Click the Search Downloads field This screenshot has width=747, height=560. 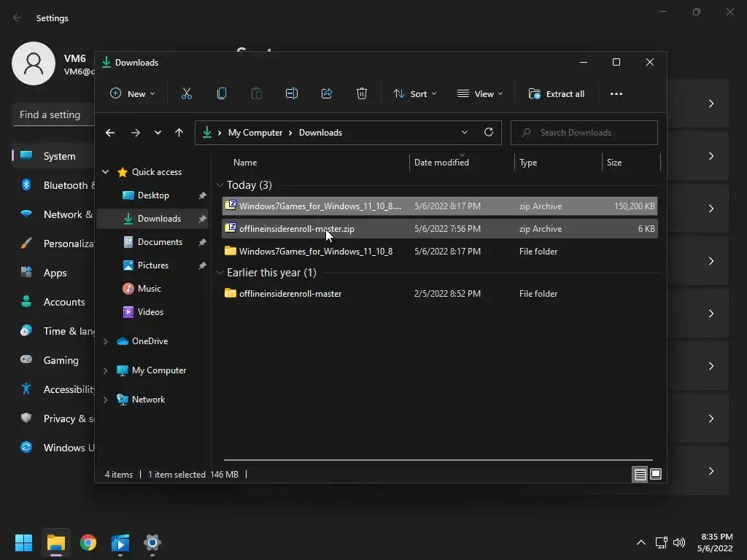tap(584, 133)
